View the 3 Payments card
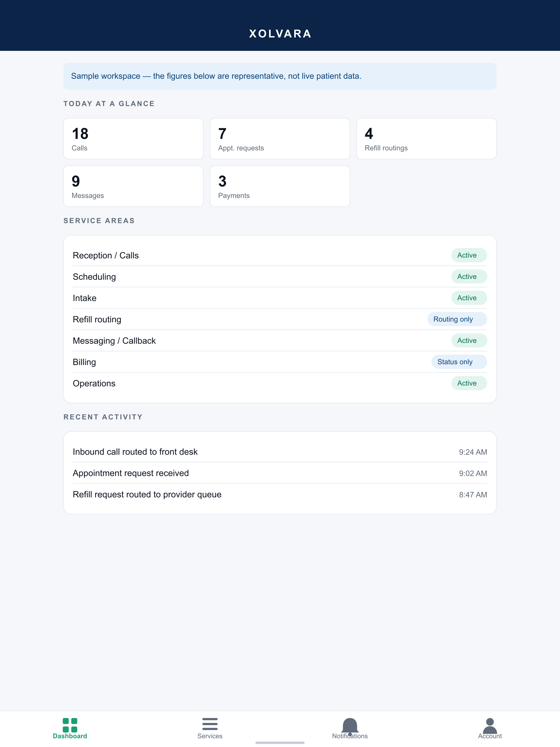 coord(280,186)
